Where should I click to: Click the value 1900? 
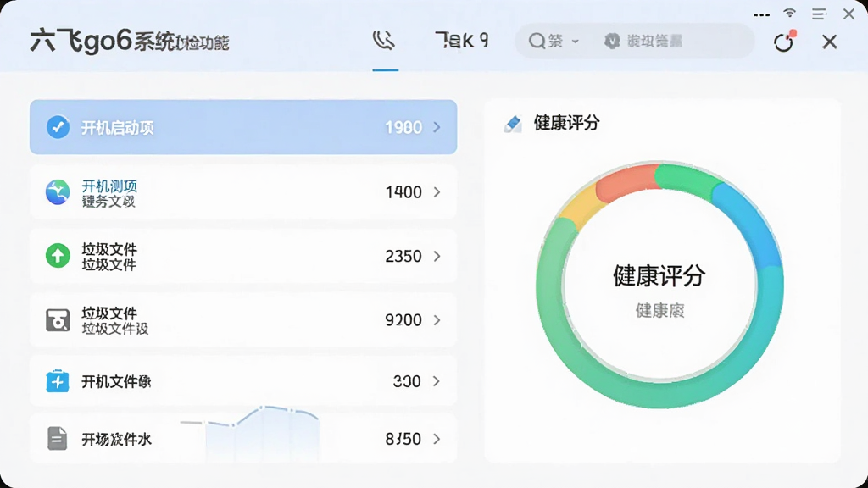pyautogui.click(x=403, y=127)
